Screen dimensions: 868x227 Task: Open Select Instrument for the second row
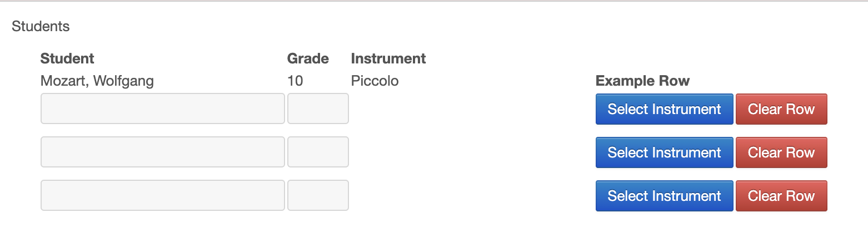pos(664,152)
